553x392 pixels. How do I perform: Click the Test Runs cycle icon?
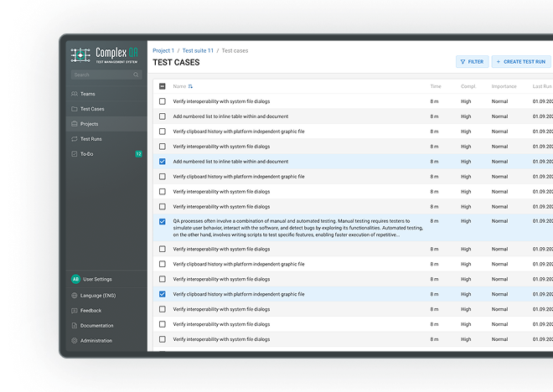75,139
